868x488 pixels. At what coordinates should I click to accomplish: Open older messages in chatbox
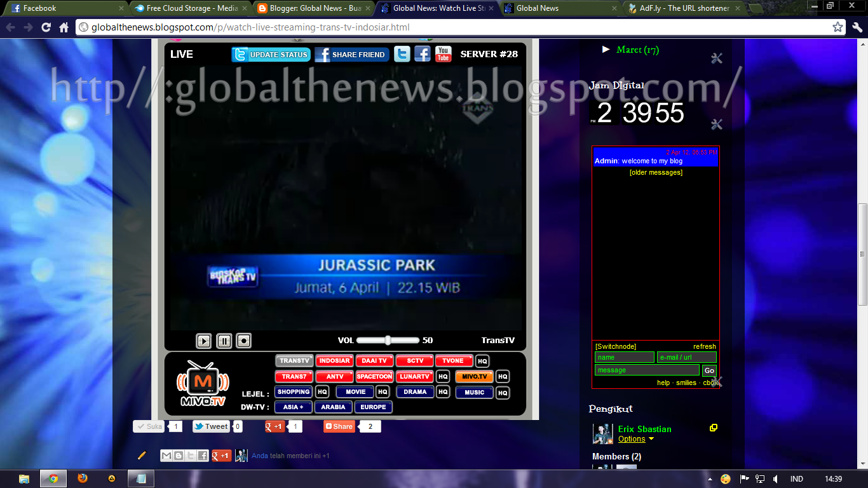[656, 173]
